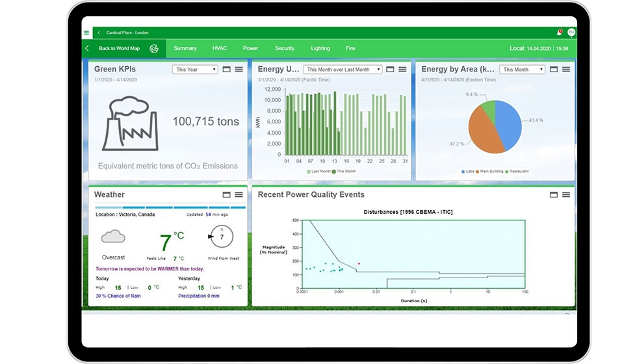The height and width of the screenshot is (364, 637).
Task: Maximize the Green KPIs widget
Action: [x=227, y=70]
